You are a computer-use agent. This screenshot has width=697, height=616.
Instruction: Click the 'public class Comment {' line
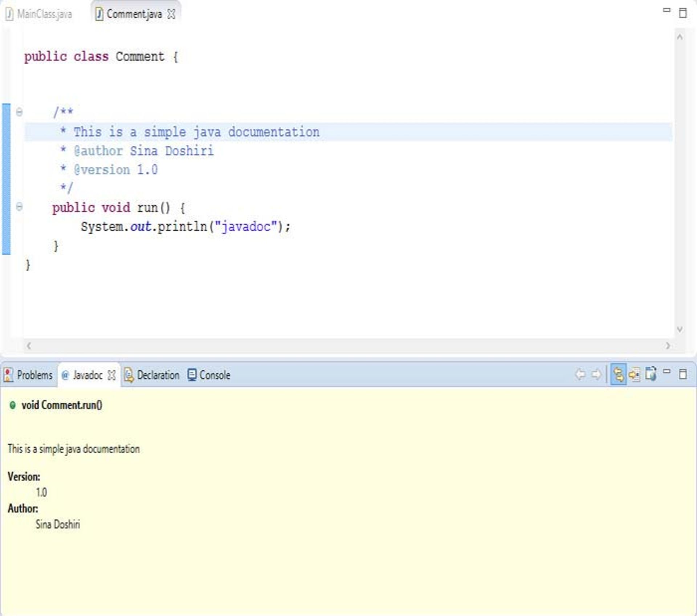point(101,57)
